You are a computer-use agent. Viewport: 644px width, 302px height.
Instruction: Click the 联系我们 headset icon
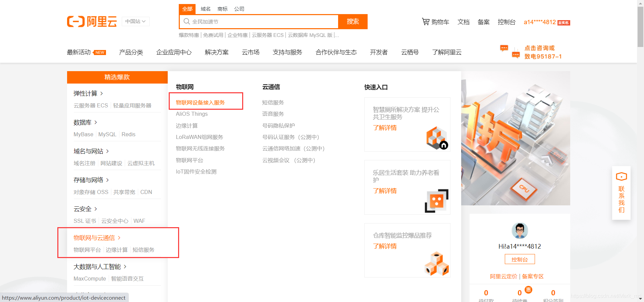621,177
